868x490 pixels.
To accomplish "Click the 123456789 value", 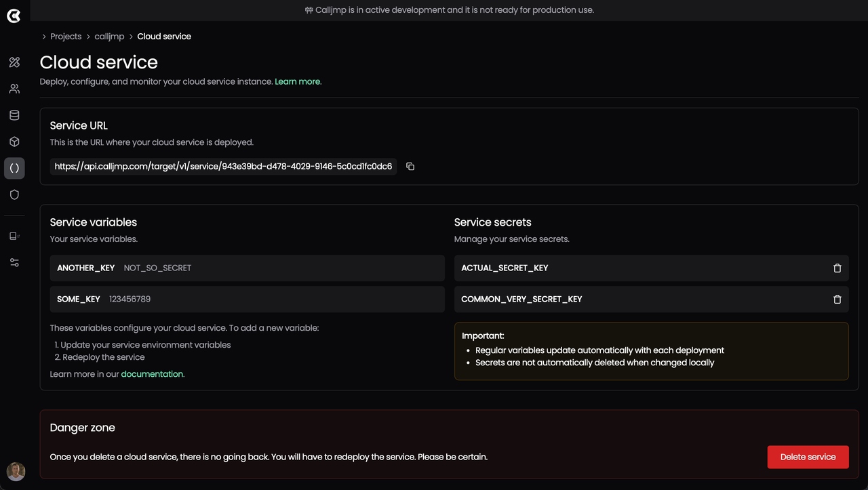I will [x=130, y=299].
